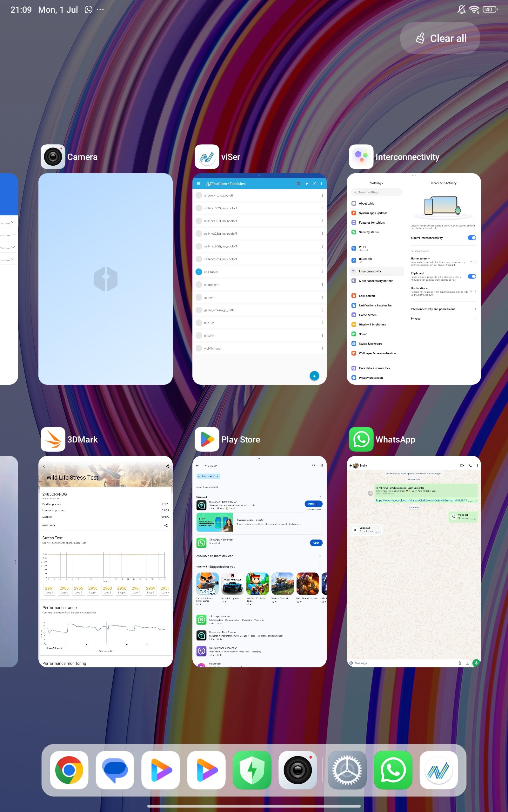
Task: Click viSer floating add button
Action: (314, 376)
